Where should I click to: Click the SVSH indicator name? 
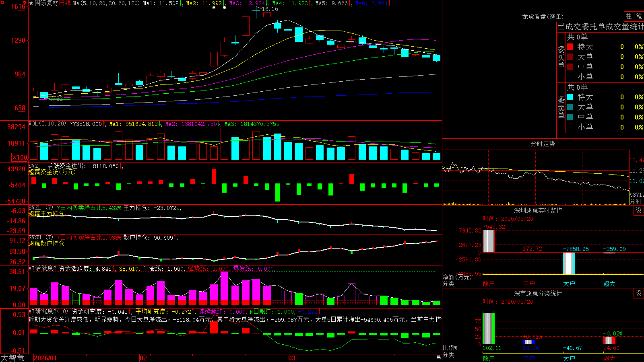35,238
